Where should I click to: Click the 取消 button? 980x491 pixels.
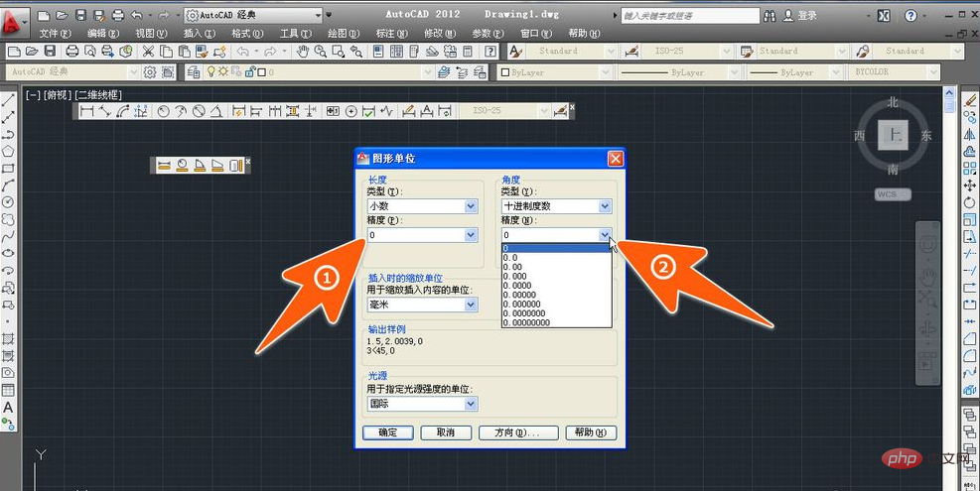tap(446, 432)
